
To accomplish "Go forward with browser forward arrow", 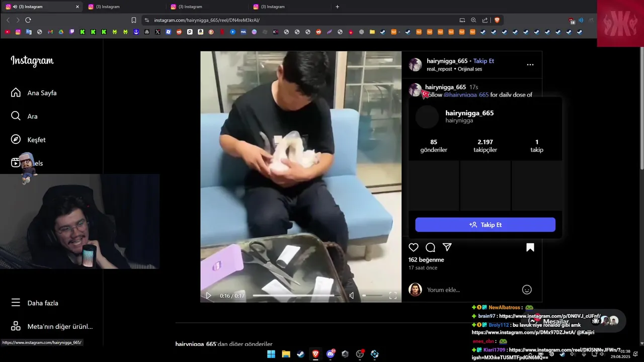I will (x=18, y=20).
